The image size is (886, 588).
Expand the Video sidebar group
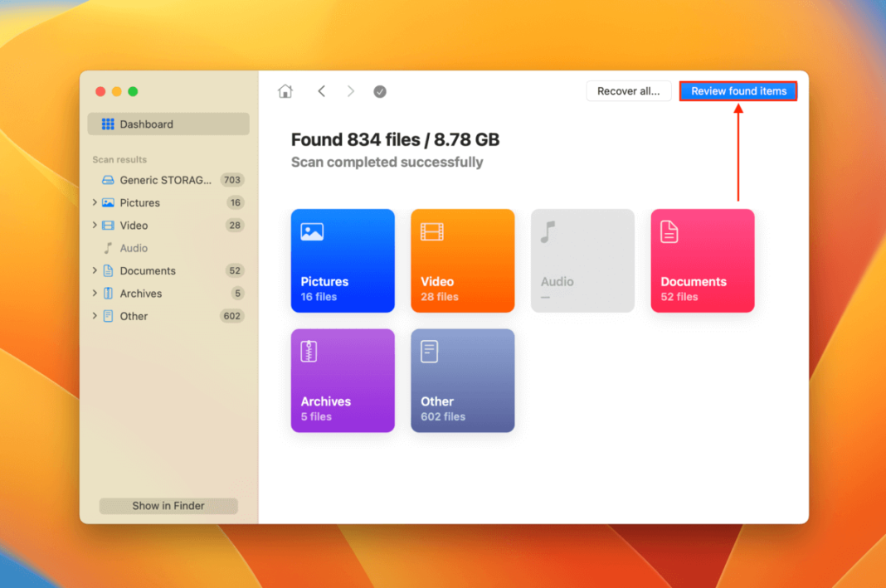tap(95, 226)
